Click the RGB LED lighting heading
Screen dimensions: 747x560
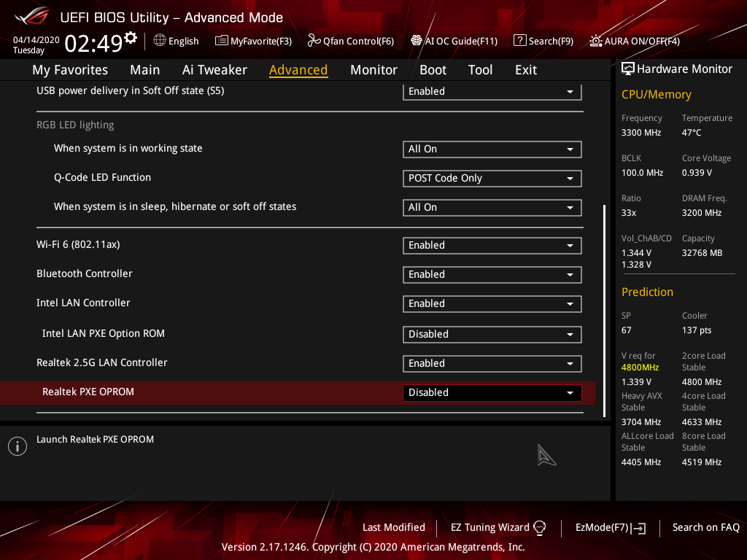pos(75,125)
